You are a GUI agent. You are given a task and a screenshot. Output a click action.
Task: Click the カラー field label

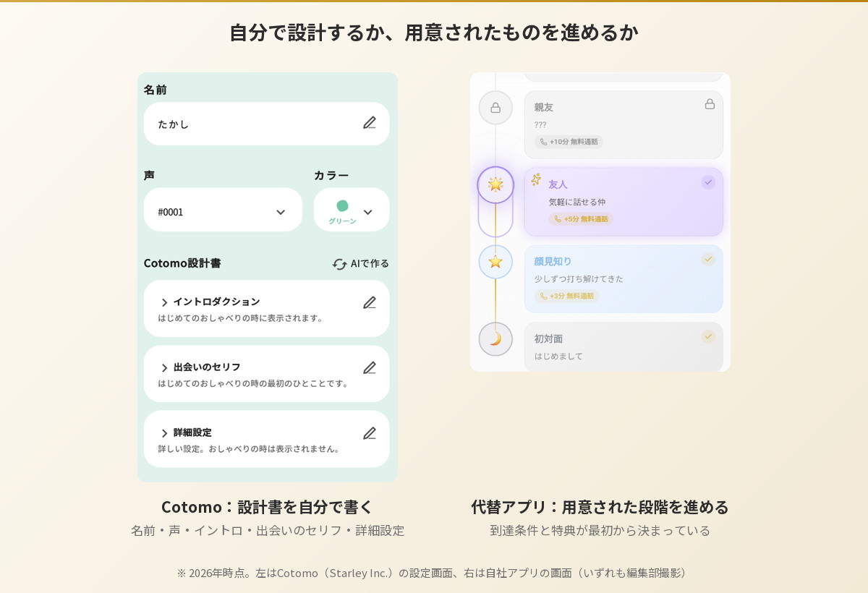click(x=331, y=175)
